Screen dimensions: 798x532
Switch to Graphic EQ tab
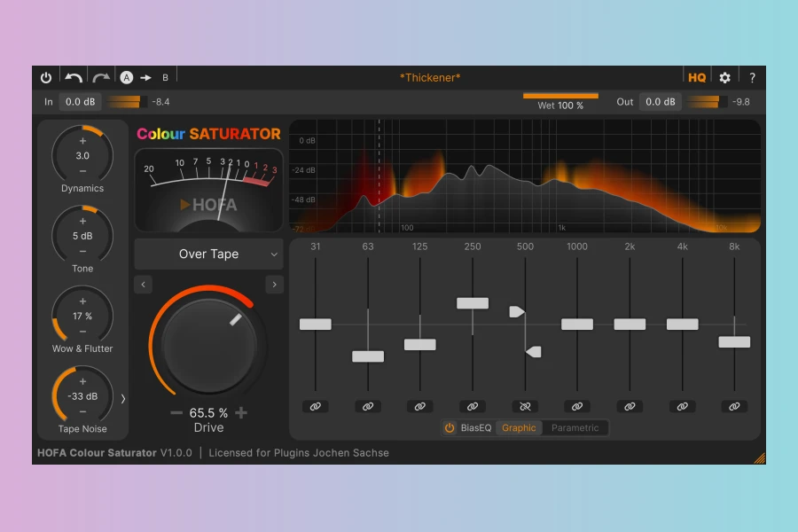519,428
